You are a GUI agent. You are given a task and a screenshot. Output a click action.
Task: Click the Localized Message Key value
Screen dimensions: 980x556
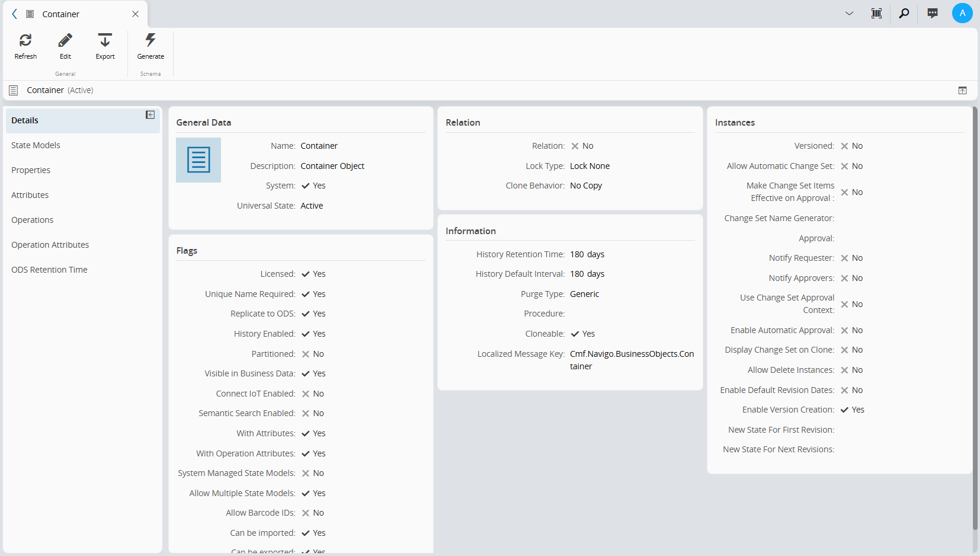coord(632,360)
